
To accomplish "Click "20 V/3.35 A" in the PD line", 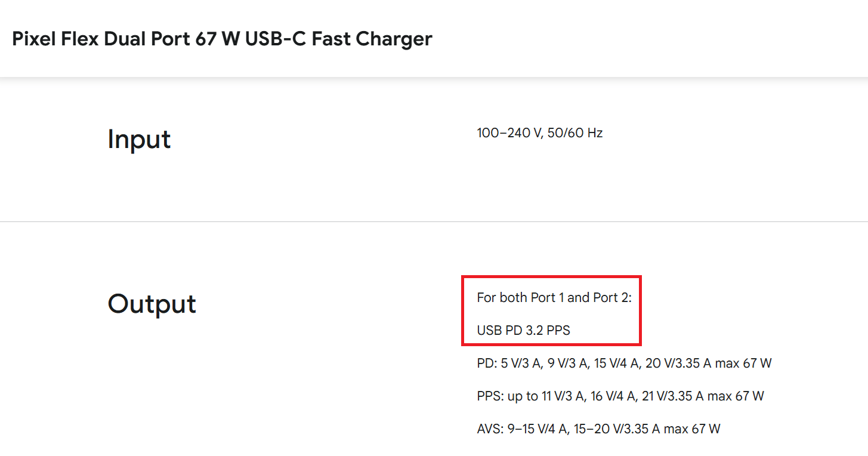I will point(678,363).
